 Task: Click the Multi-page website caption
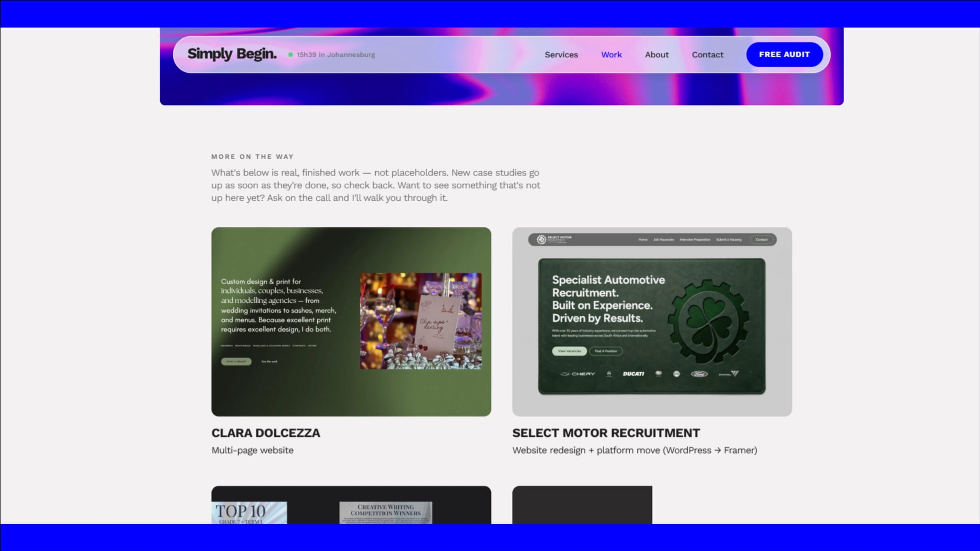point(253,450)
